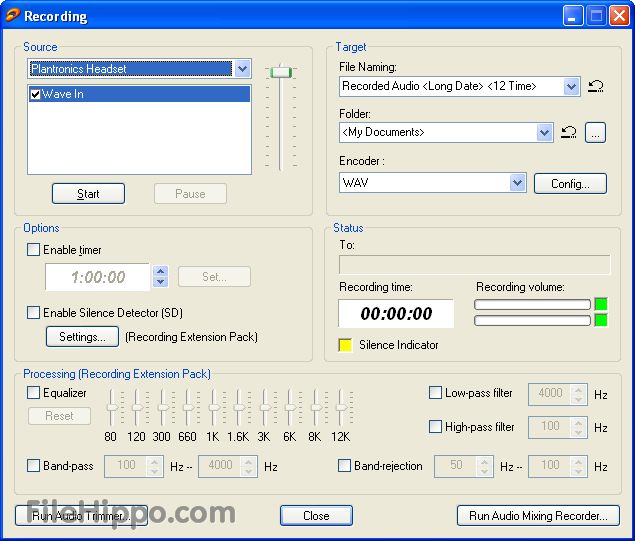Reset folder path with the undo arrow icon
This screenshot has height=541, width=635.
(x=568, y=132)
